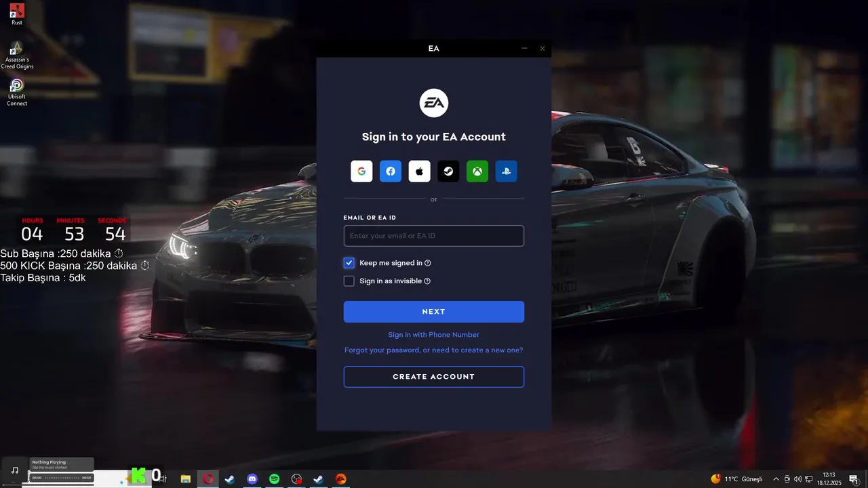Open the Spotify taskbar icon
This screenshot has height=488, width=868.
coord(275,479)
